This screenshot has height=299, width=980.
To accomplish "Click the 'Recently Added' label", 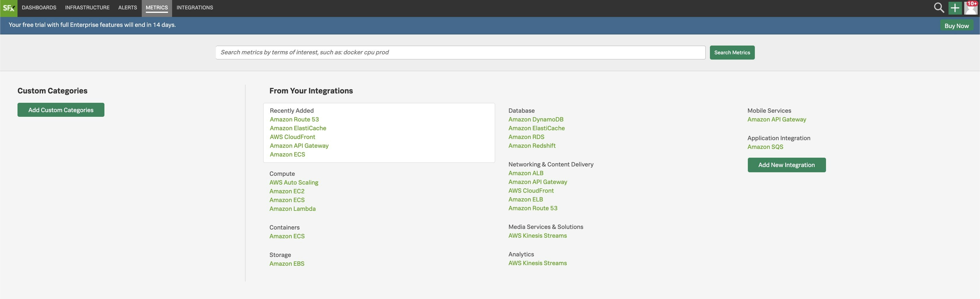I will point(292,110).
